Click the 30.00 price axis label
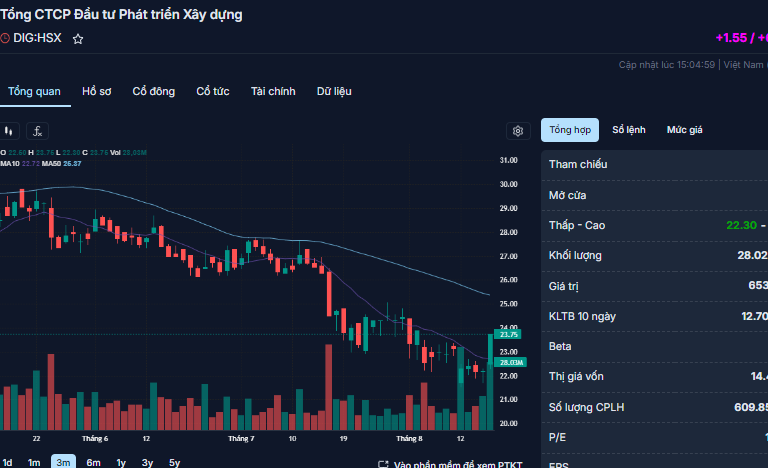 (508, 184)
